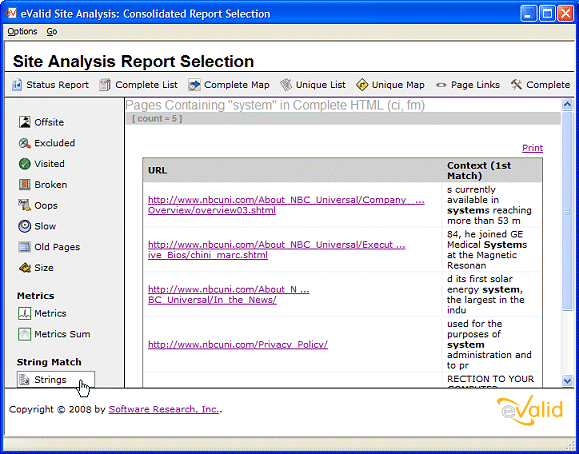Viewport: 579px width, 454px height.
Task: Click the "[ count = 5 ]" text
Action: tap(157, 119)
